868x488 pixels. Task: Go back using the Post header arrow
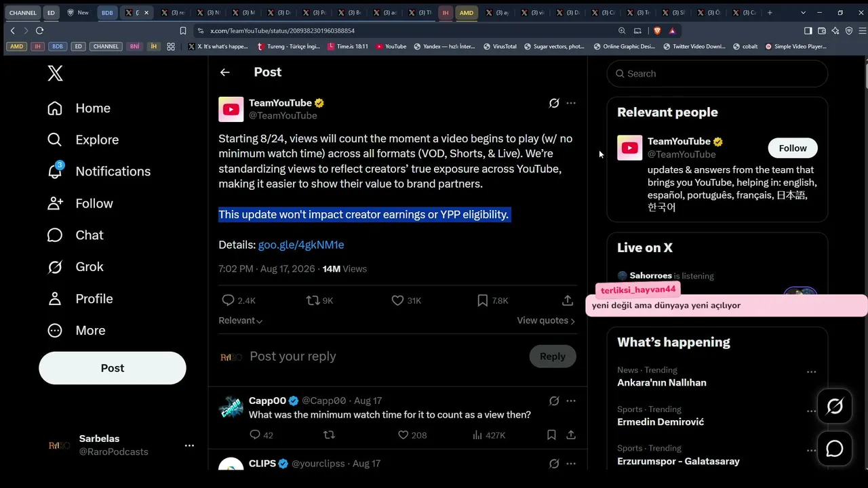[x=225, y=73]
